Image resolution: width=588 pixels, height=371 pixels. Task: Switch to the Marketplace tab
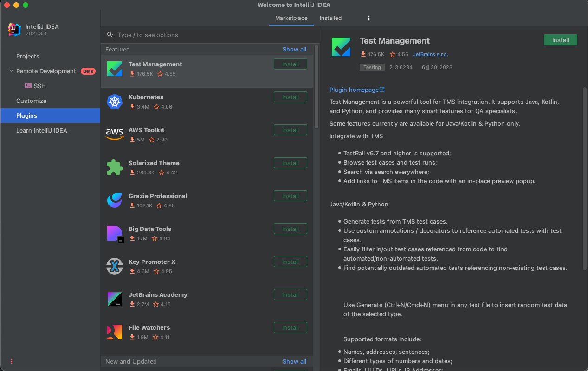coord(291,18)
